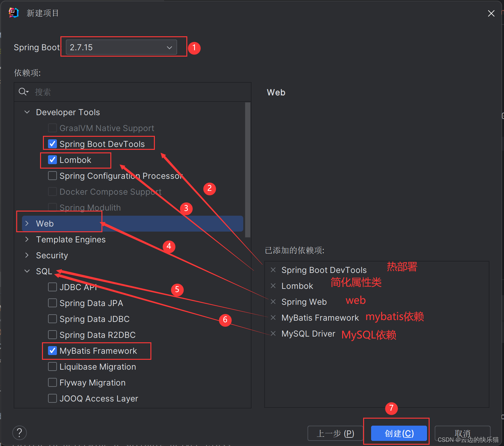Screen dimensions: 504x446
Task: Remove Lombok using its X icon
Action: coord(273,286)
